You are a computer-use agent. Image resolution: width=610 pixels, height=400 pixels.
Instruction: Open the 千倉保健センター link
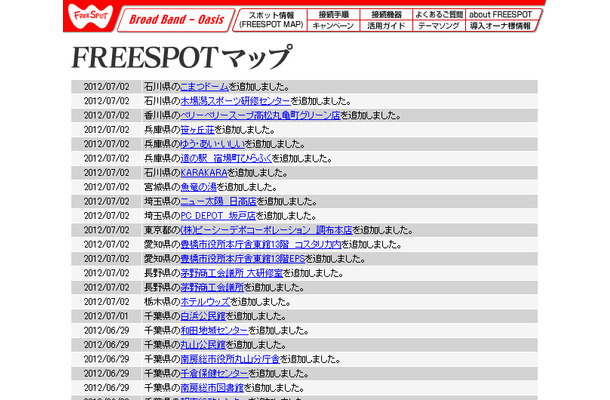click(214, 374)
